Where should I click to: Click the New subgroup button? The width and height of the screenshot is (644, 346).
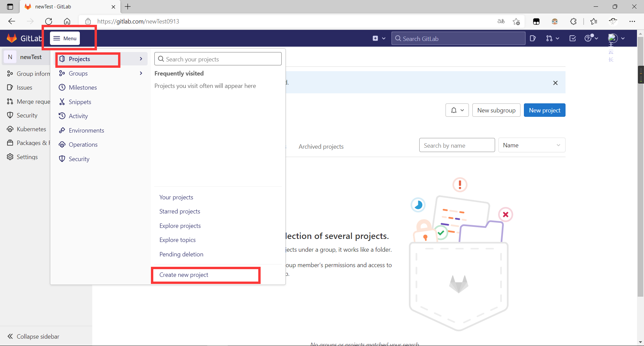coord(496,110)
